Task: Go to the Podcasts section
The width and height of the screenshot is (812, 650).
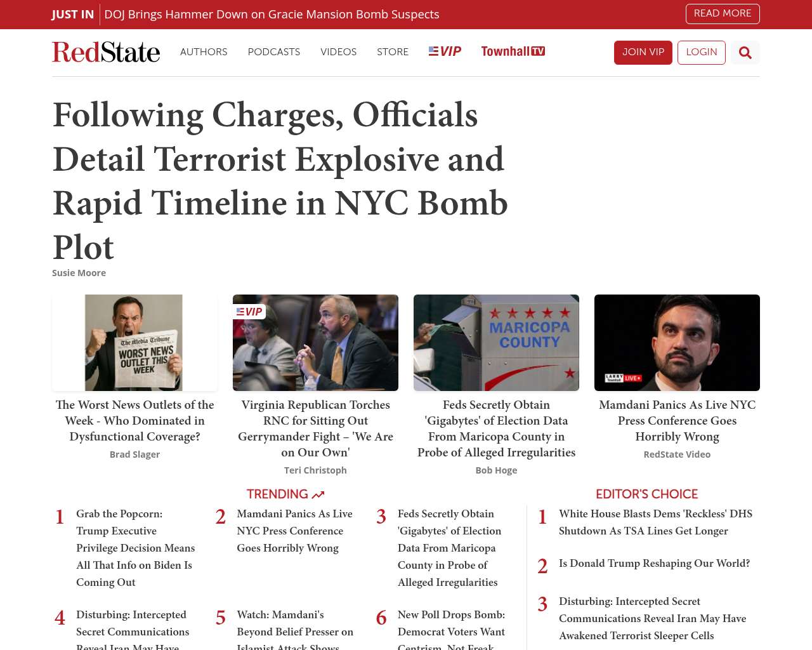Action: coord(273,52)
